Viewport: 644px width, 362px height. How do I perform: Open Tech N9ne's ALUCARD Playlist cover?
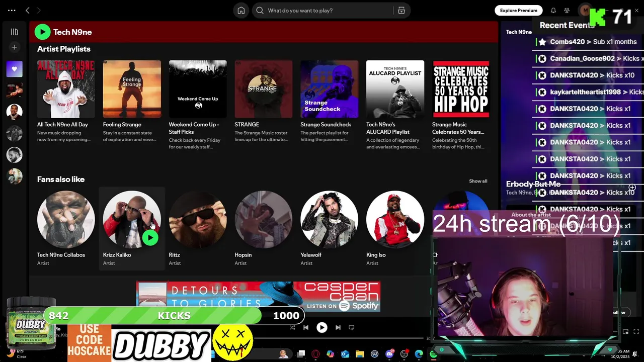(395, 89)
